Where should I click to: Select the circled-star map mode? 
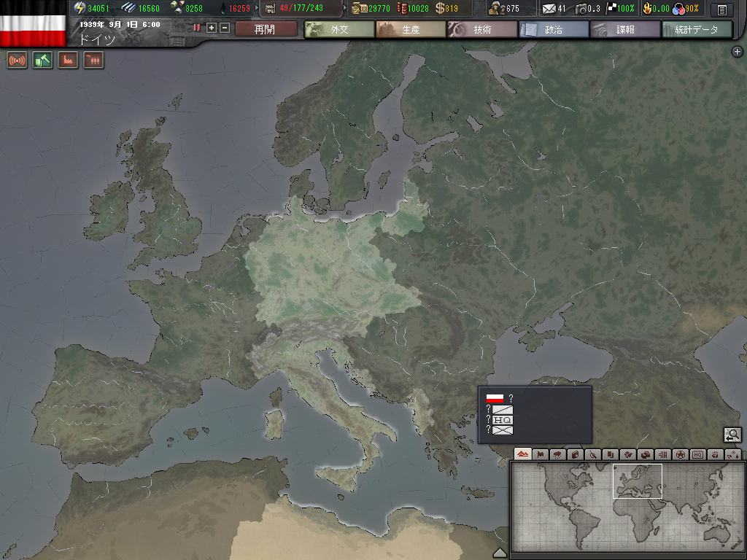[681, 454]
